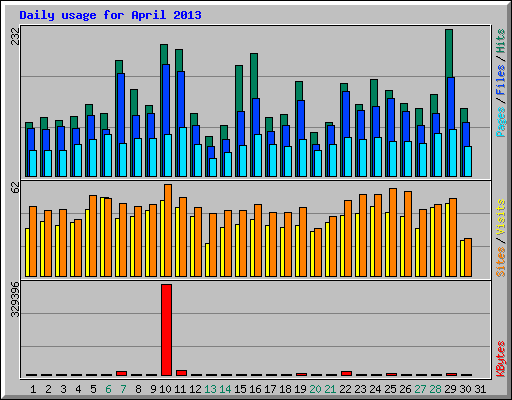This screenshot has height=400, width=512.
Task: Click the 62 middle chart axis value
Action: 16,187
